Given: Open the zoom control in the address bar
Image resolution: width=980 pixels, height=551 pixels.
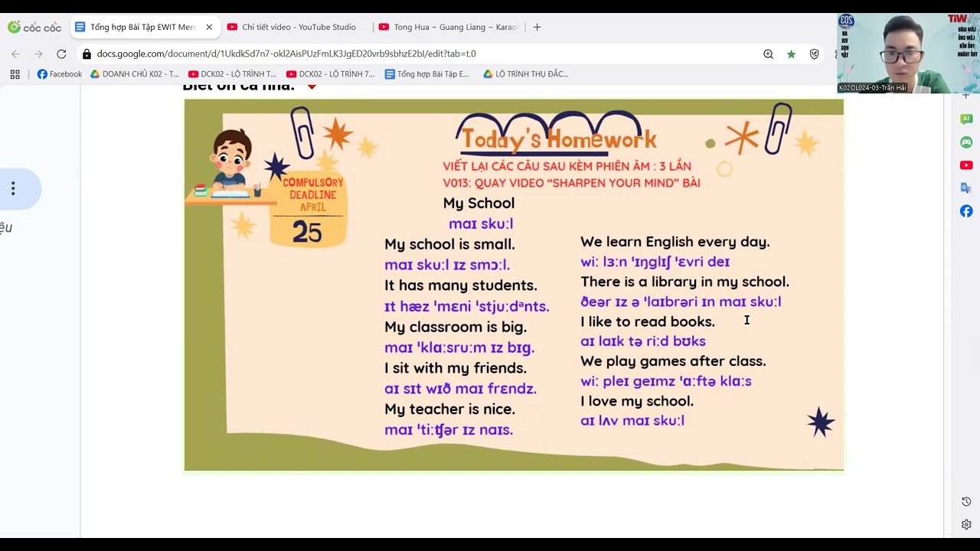Looking at the screenshot, I should click(x=768, y=54).
